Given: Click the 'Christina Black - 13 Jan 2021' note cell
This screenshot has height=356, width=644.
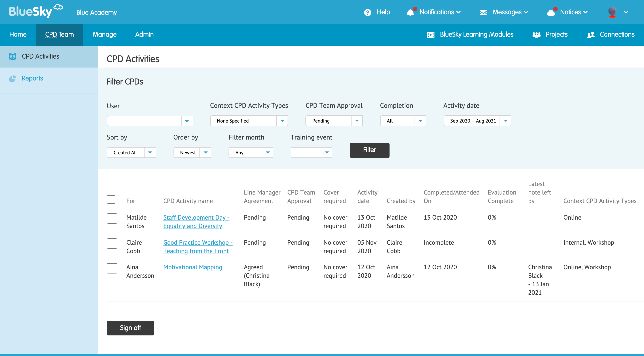Looking at the screenshot, I should pos(540,280).
